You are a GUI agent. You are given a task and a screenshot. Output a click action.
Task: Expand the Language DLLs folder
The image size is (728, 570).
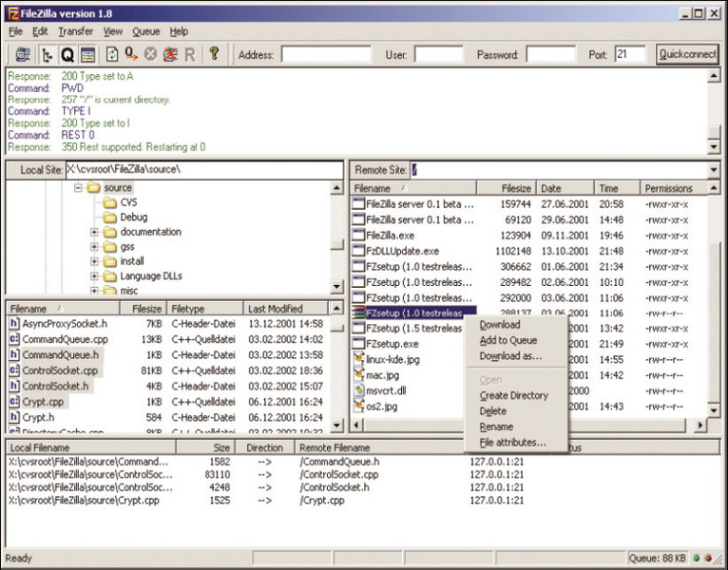(94, 276)
